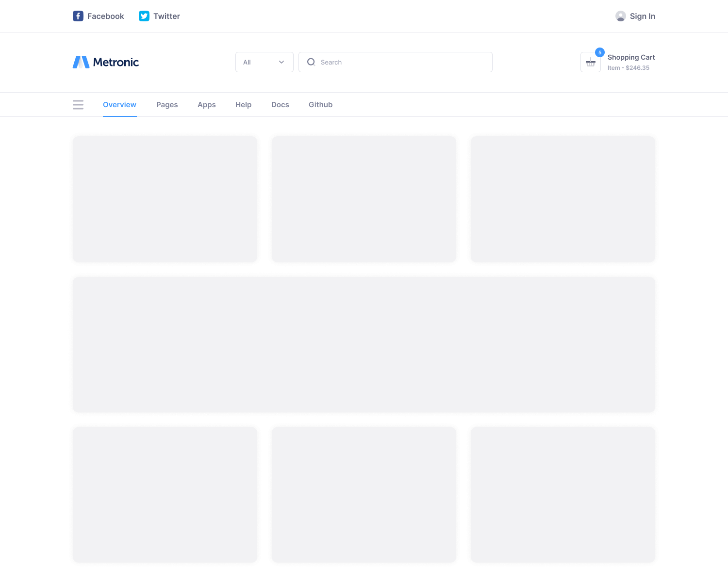Open the hamburger menu icon
The height and width of the screenshot is (582, 728).
coord(78,105)
